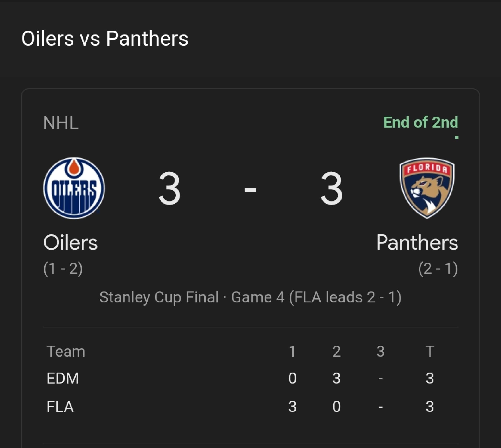Select the EDM row in the scoreboard
501x448 pixels.
(250, 378)
